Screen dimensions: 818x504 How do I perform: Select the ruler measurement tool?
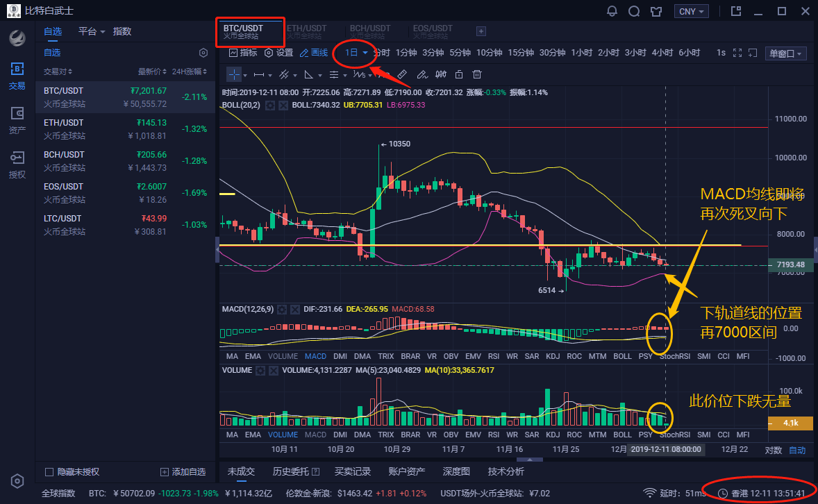click(401, 74)
